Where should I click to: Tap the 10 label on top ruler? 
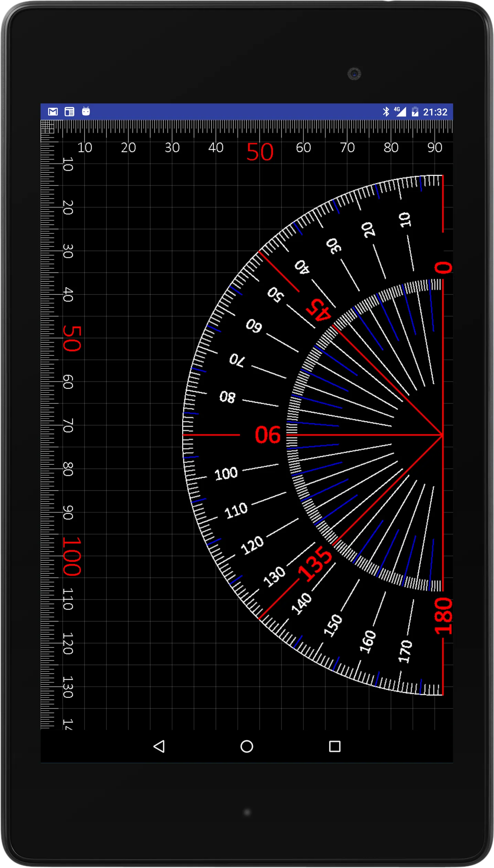(85, 148)
